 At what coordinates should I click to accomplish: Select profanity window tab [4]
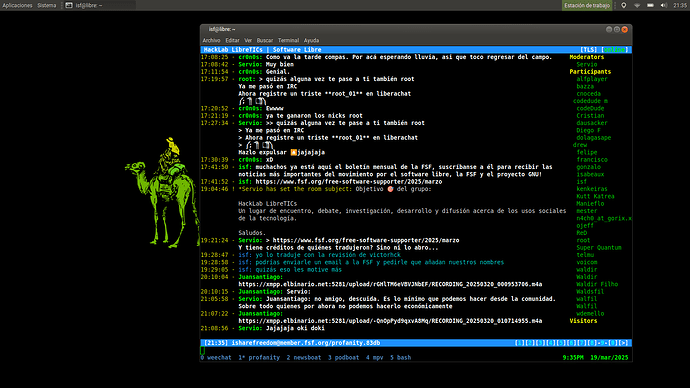pos(551,343)
